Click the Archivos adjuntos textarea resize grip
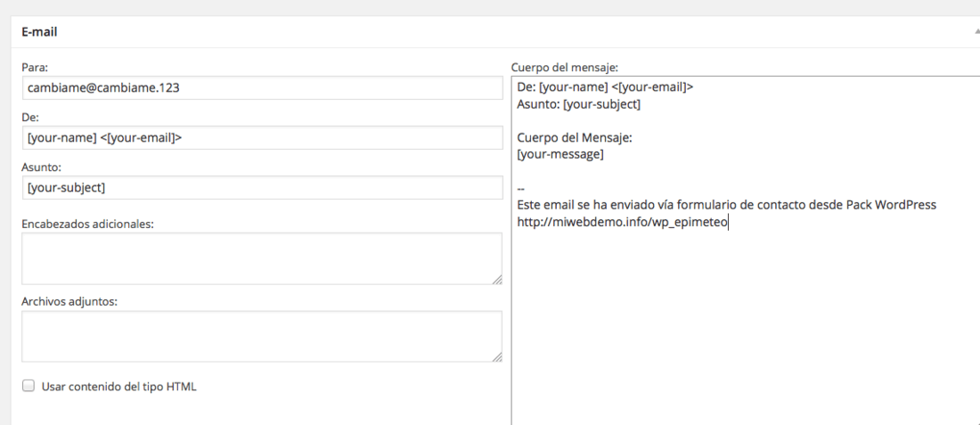This screenshot has width=980, height=425. pos(497,357)
